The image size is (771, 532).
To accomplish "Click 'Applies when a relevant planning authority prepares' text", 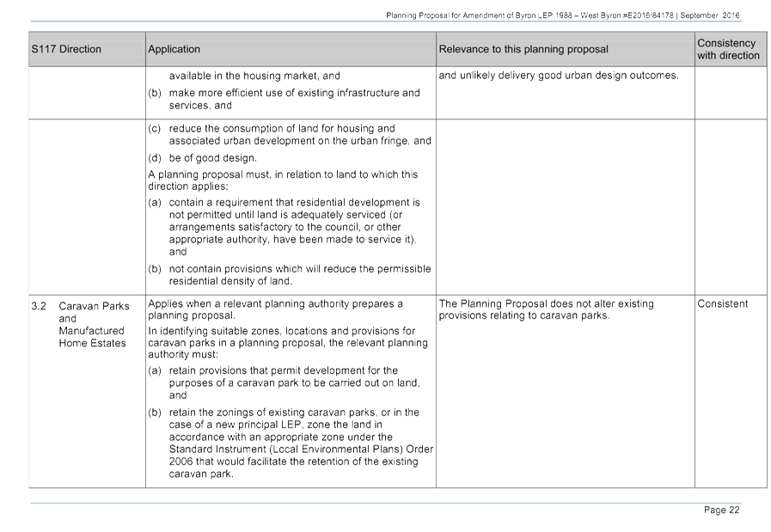I will [x=275, y=309].
